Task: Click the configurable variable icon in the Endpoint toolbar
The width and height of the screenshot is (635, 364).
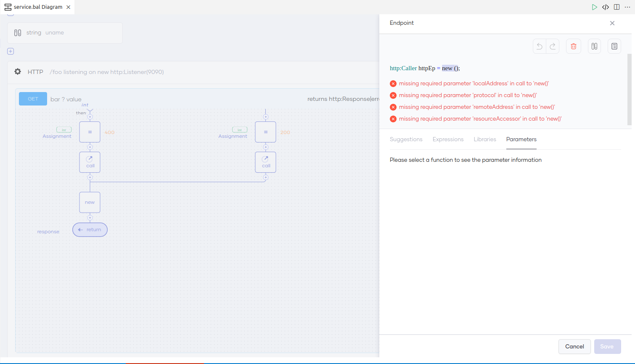Action: [594, 46]
